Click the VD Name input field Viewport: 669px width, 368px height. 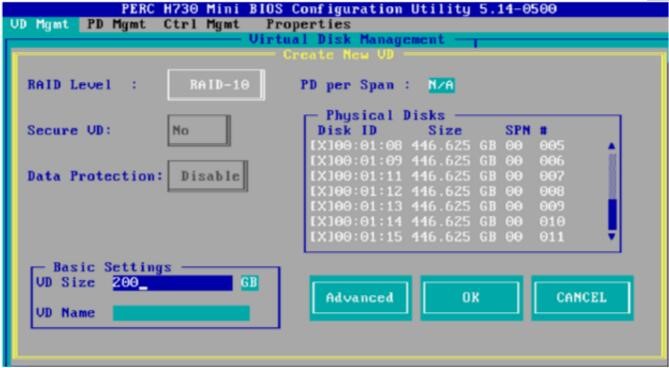coord(181,313)
